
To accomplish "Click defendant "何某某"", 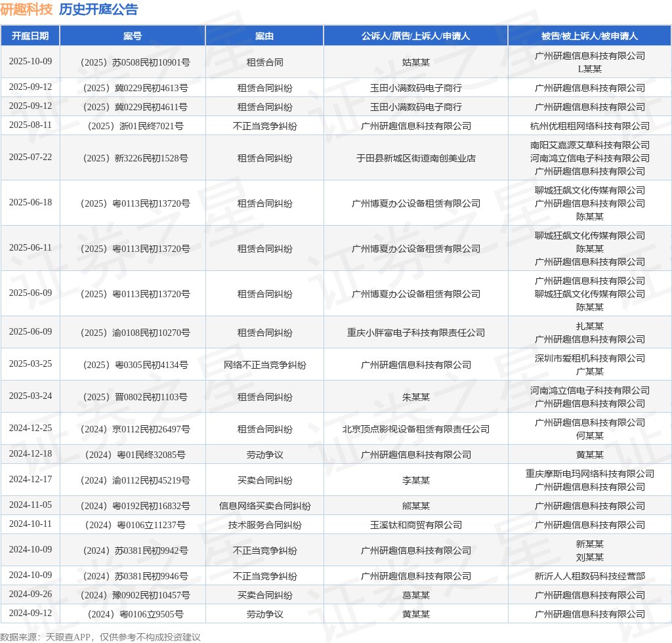I will (x=590, y=436).
